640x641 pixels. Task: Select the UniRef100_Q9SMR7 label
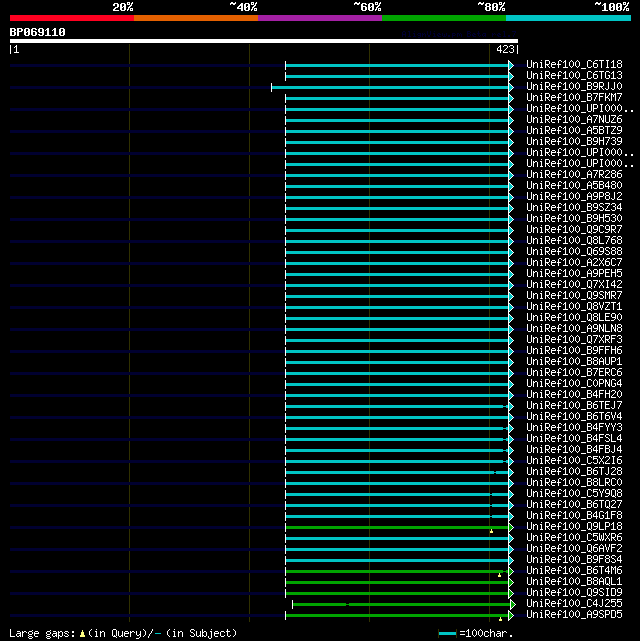point(574,296)
